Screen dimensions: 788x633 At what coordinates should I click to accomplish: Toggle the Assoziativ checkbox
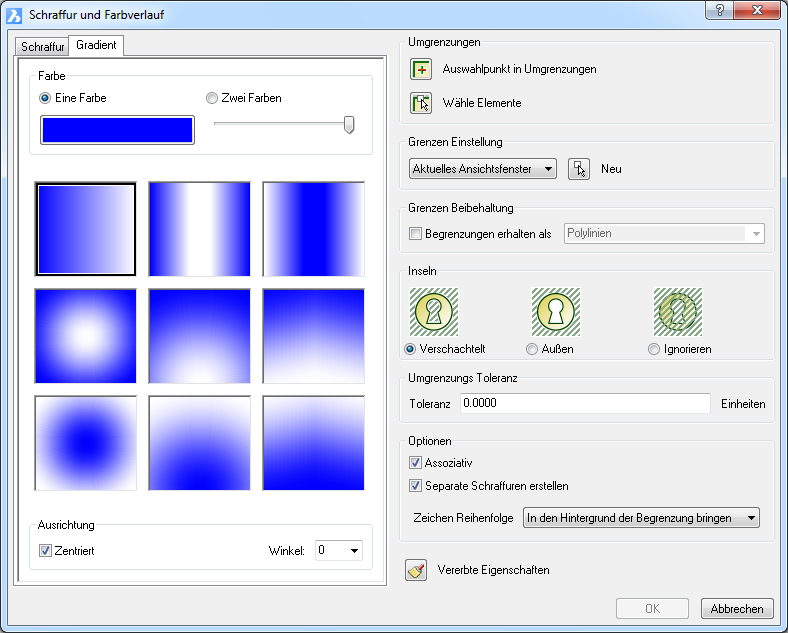coord(416,463)
